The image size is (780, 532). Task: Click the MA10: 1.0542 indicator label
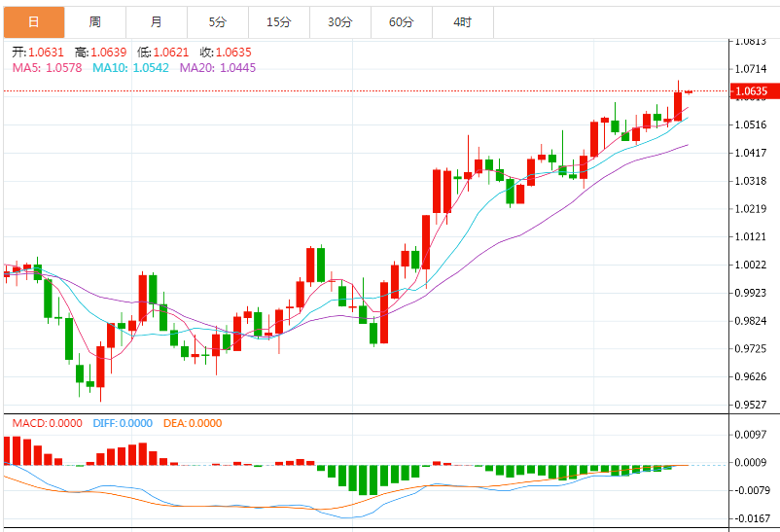coord(131,68)
